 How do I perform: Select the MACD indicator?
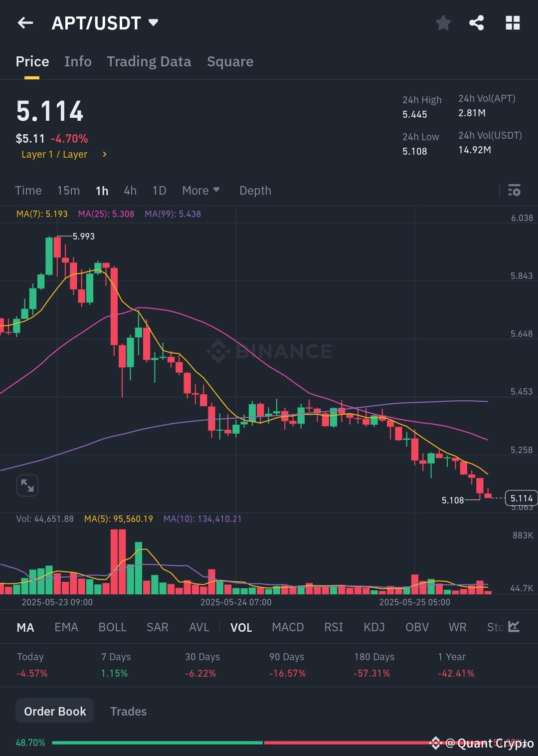point(288,627)
